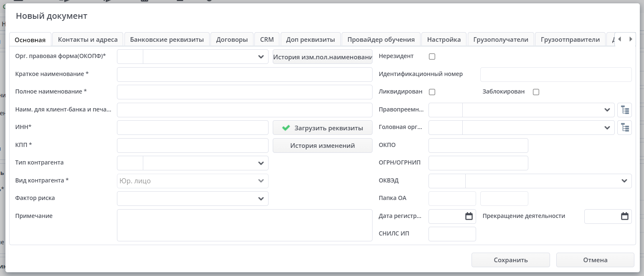644x276 pixels.
Task: Open tree selector for Правопреемник field
Action: click(624, 110)
